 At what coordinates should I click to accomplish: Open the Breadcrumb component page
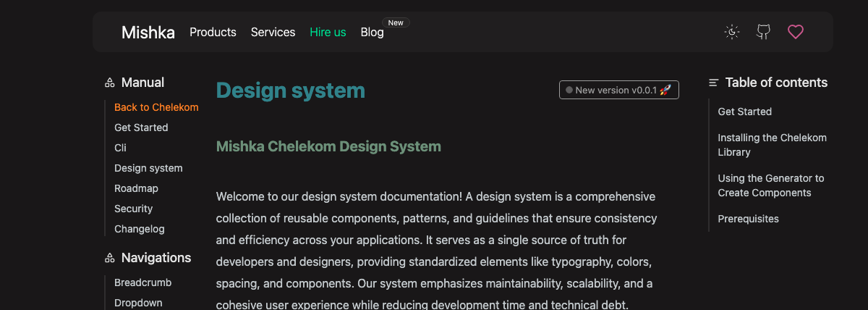click(143, 282)
